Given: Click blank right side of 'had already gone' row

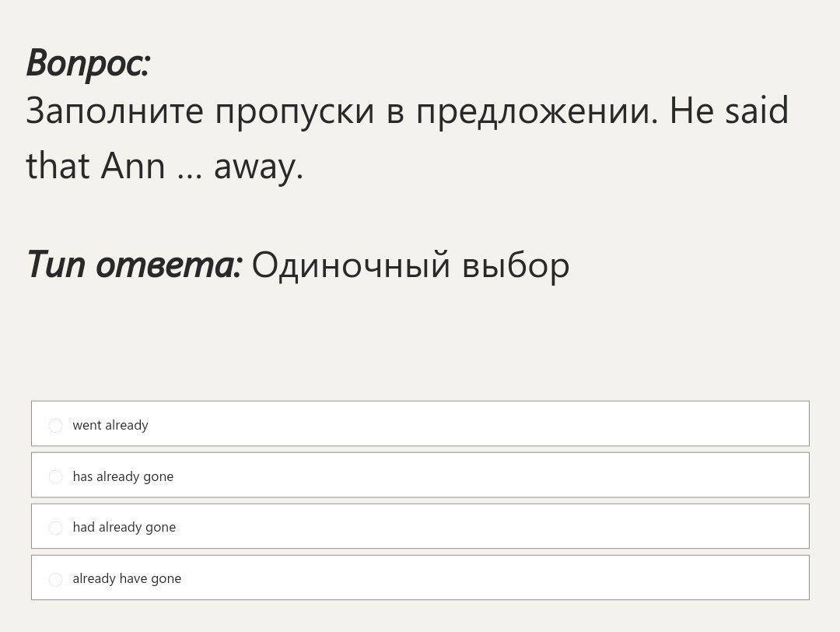Looking at the screenshot, I should (544, 527).
